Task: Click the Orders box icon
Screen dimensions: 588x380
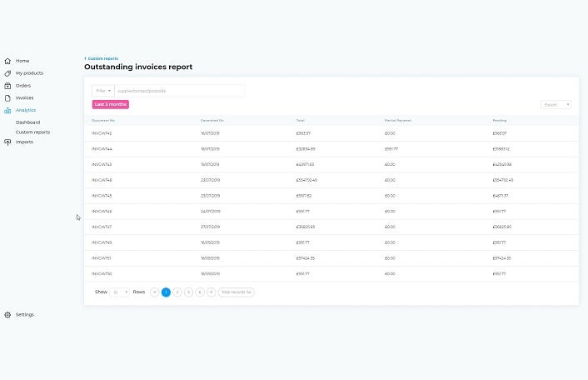Action: click(7, 86)
